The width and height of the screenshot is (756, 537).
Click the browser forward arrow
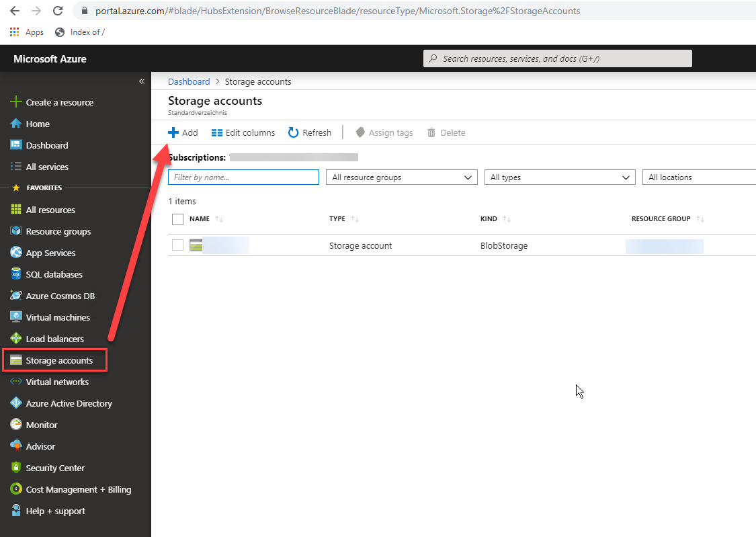(36, 11)
